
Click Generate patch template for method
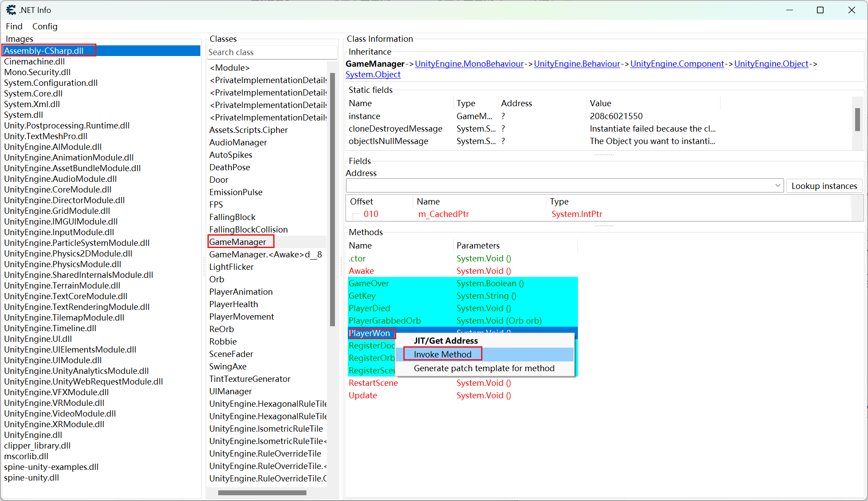(x=484, y=368)
